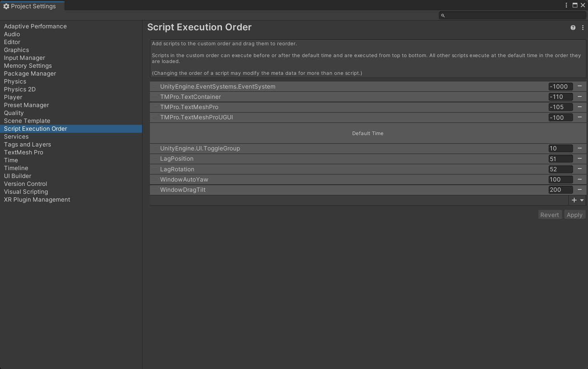Open the Physics 2D settings category
Image resolution: width=588 pixels, height=369 pixels.
(x=20, y=89)
